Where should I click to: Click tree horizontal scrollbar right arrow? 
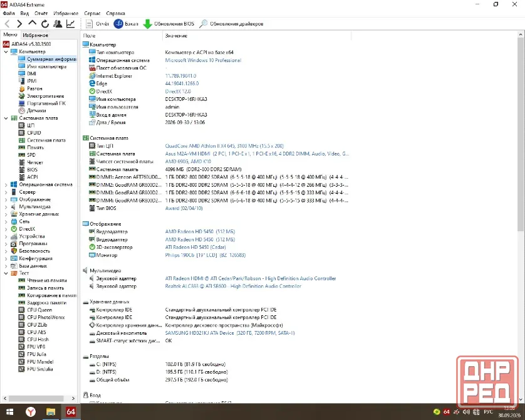pos(73,398)
